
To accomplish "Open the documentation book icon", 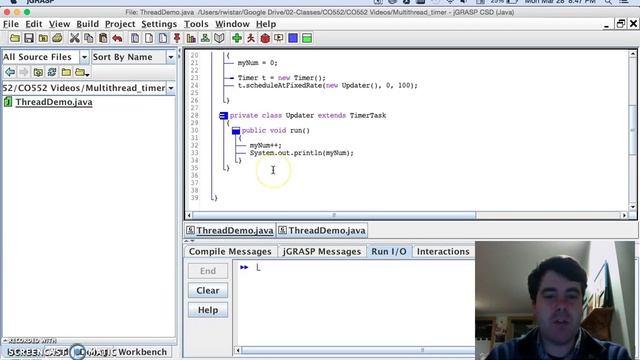I will pyautogui.click(x=219, y=38).
